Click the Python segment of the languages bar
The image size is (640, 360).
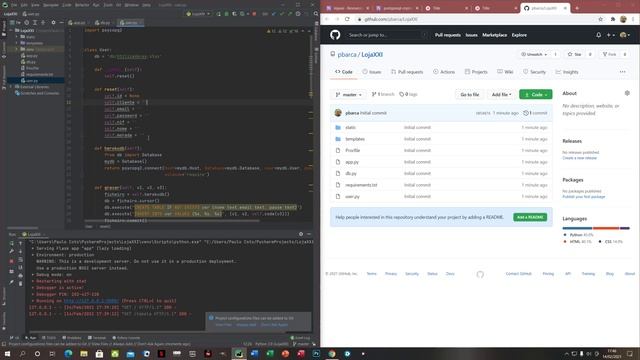577,228
